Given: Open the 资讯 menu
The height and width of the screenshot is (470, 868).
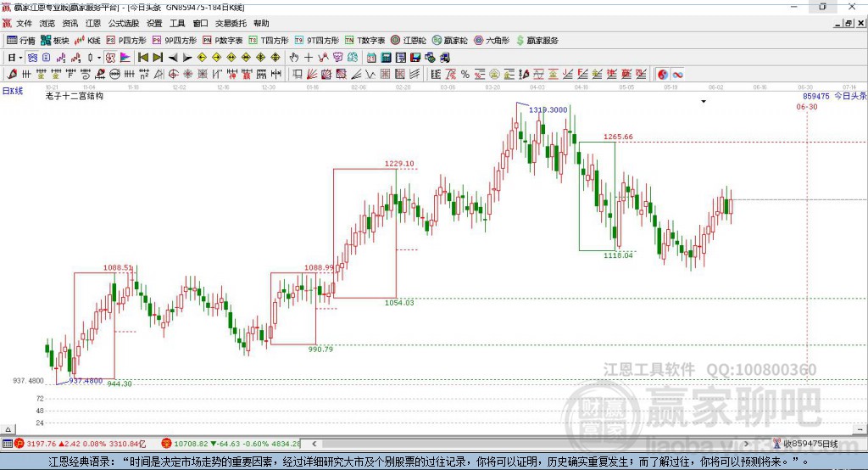Looking at the screenshot, I should click(70, 23).
